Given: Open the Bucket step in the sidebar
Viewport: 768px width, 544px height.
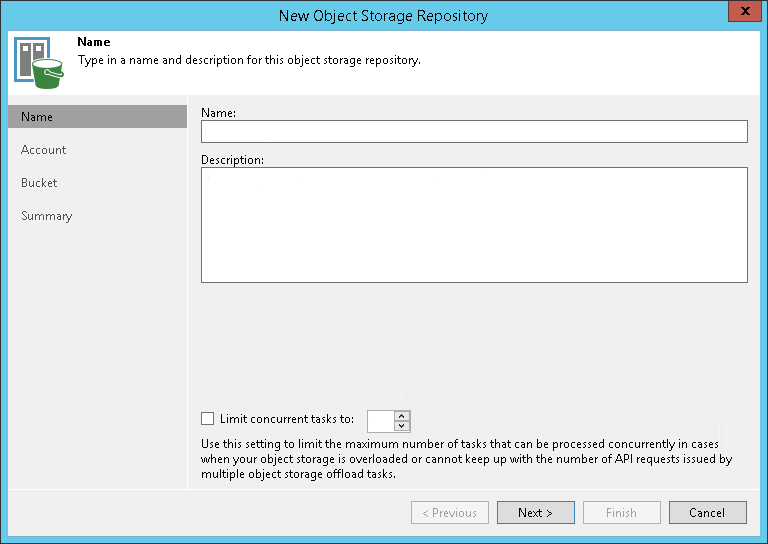Looking at the screenshot, I should tap(39, 183).
